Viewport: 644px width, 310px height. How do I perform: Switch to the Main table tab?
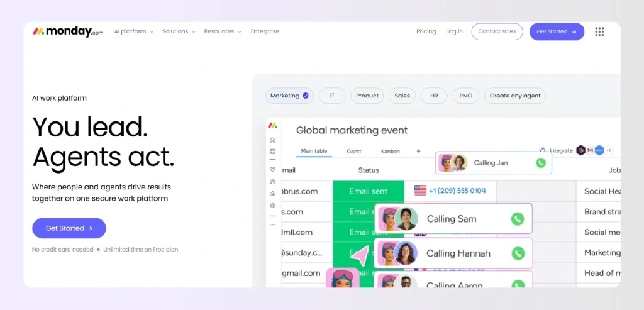314,151
